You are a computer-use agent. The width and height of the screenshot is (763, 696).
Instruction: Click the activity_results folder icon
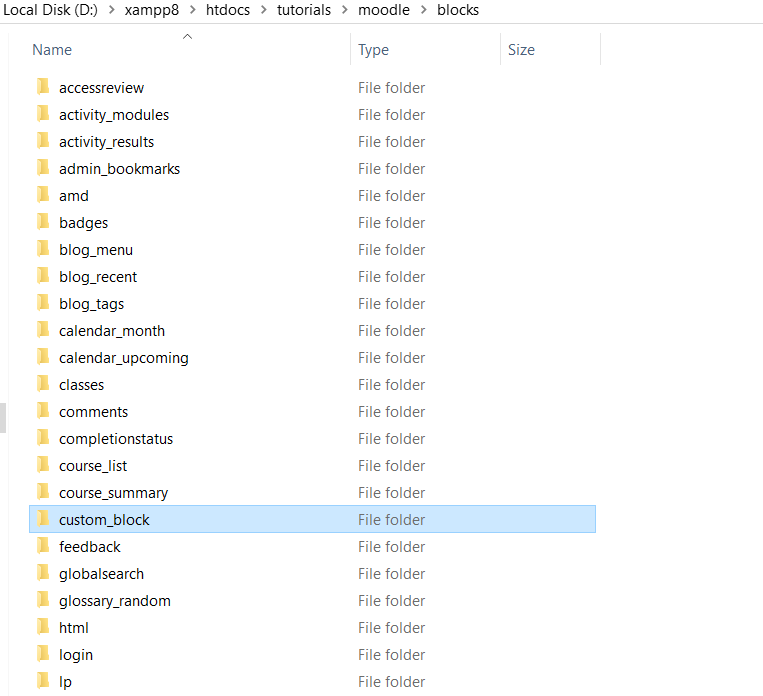43,141
